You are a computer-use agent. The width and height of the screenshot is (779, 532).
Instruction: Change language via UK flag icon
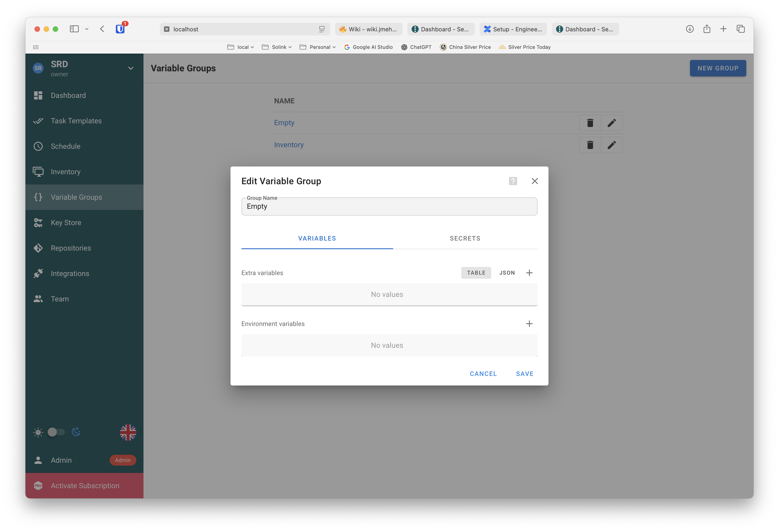pyautogui.click(x=128, y=433)
